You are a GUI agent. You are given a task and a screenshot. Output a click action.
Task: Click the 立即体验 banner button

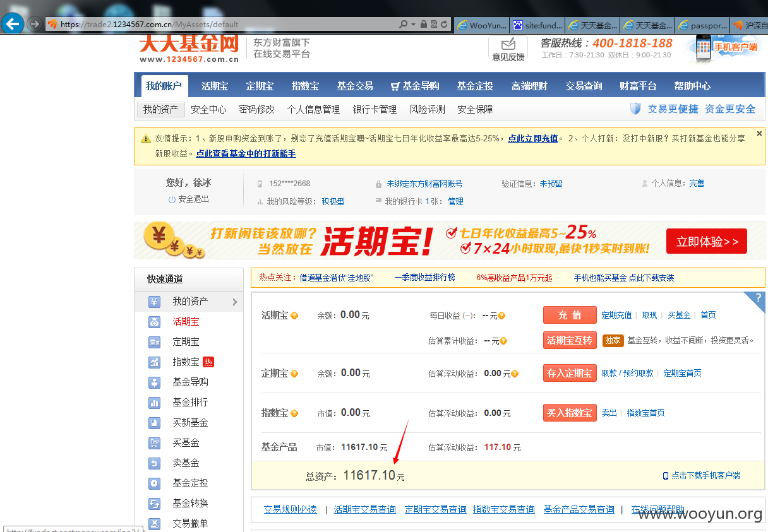click(707, 241)
